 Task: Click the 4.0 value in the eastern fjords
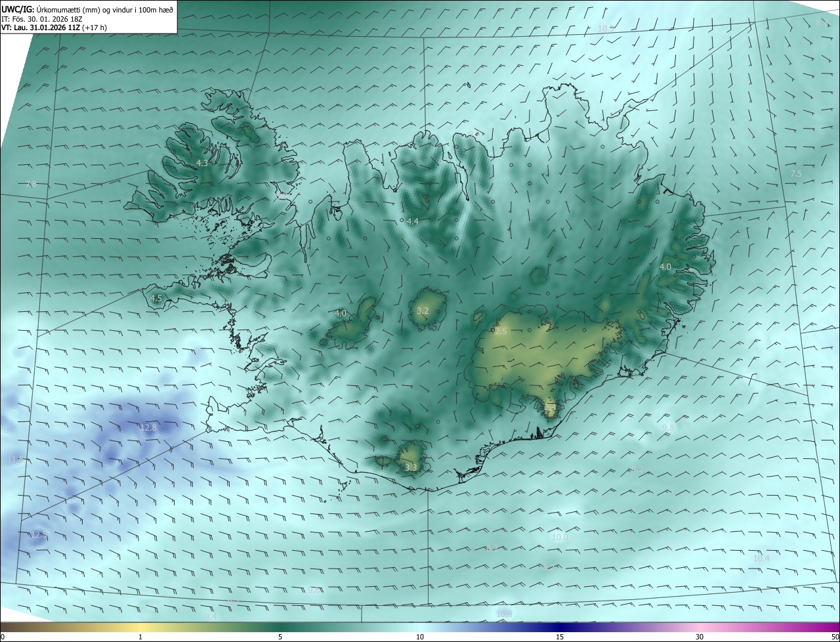665,267
